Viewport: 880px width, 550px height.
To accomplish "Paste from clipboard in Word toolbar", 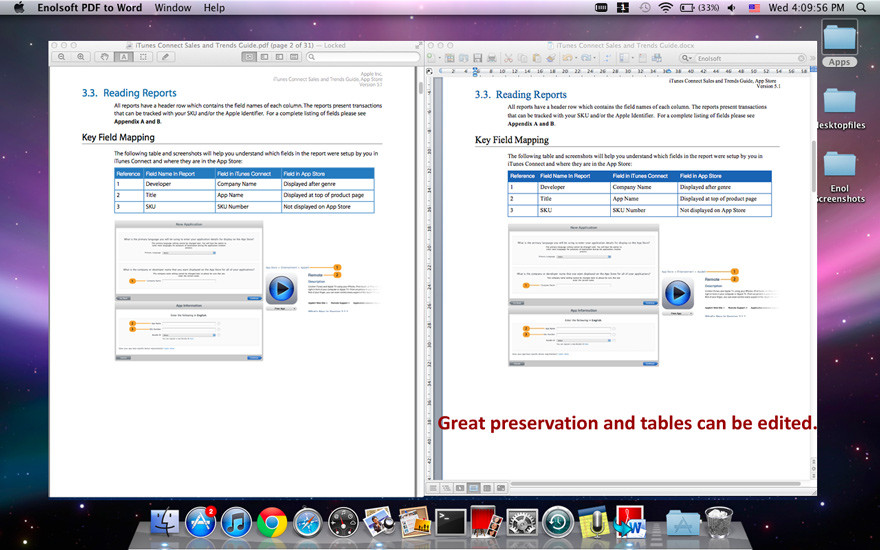I will point(537,58).
